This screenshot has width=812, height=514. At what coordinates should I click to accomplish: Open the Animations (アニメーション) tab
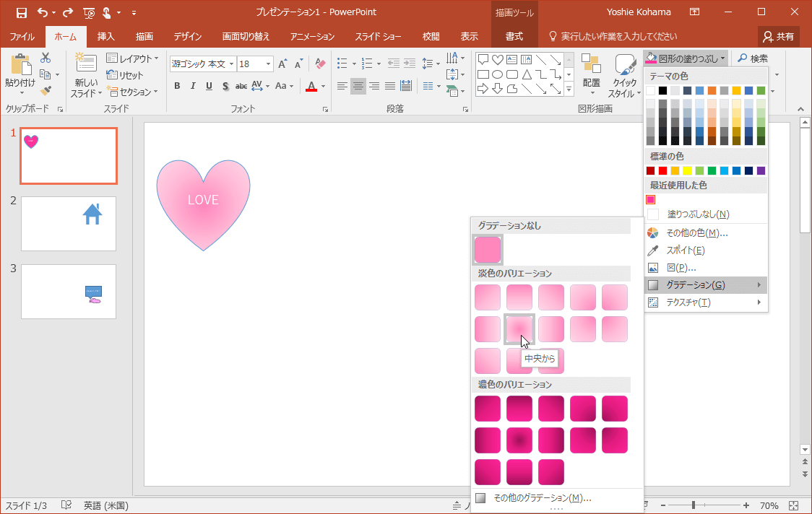312,37
